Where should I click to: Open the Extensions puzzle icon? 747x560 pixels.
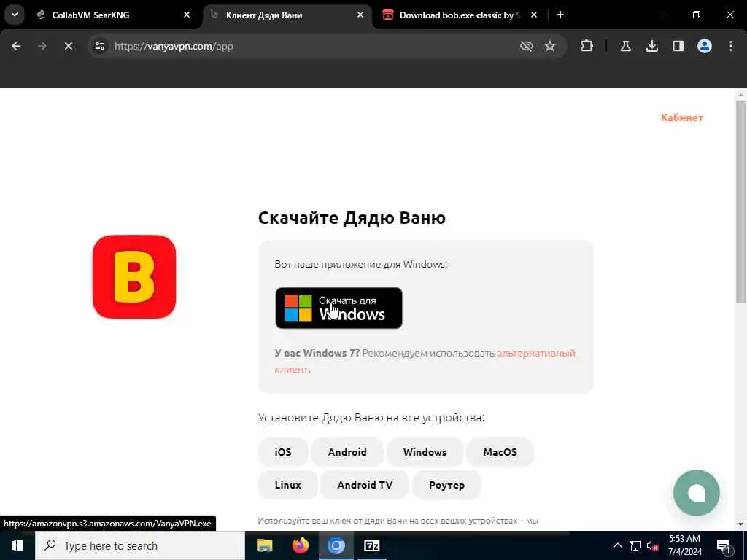click(587, 46)
